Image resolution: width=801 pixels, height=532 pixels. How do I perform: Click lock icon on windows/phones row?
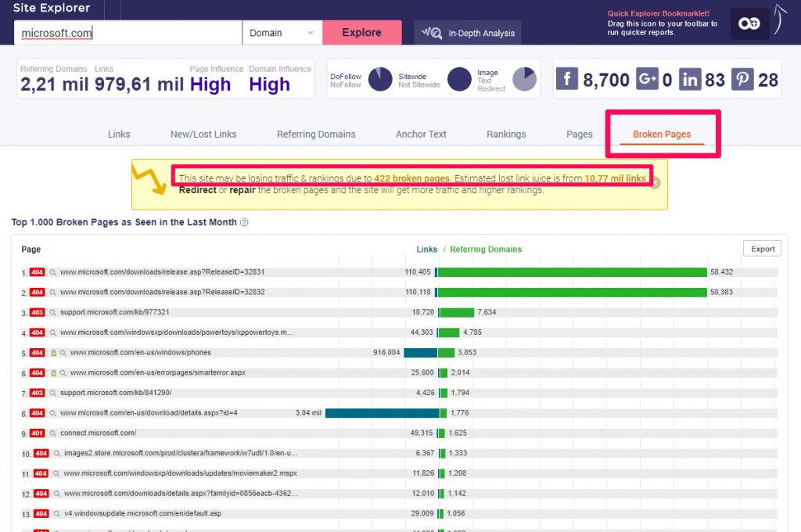pyautogui.click(x=53, y=353)
